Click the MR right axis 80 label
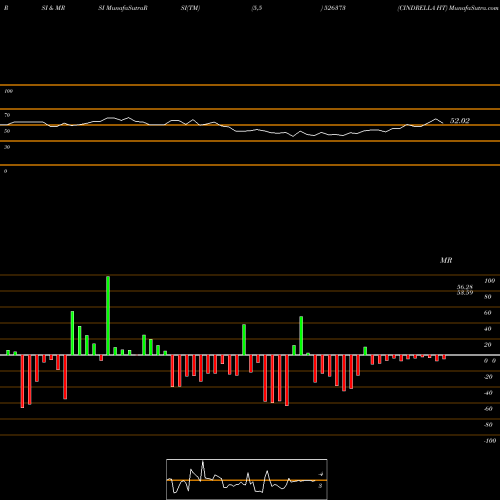The height and width of the screenshot is (500, 500). 488,297
